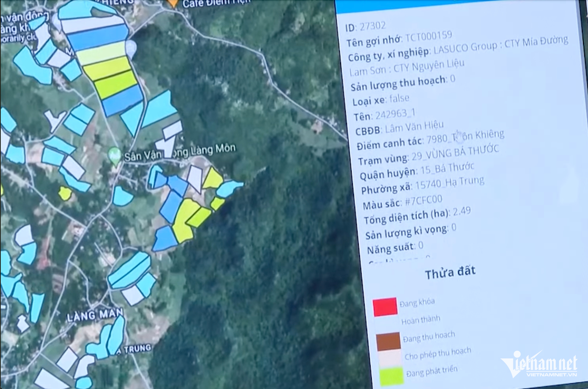Click the brown Đang thu hoạch swatch

pyautogui.click(x=388, y=341)
